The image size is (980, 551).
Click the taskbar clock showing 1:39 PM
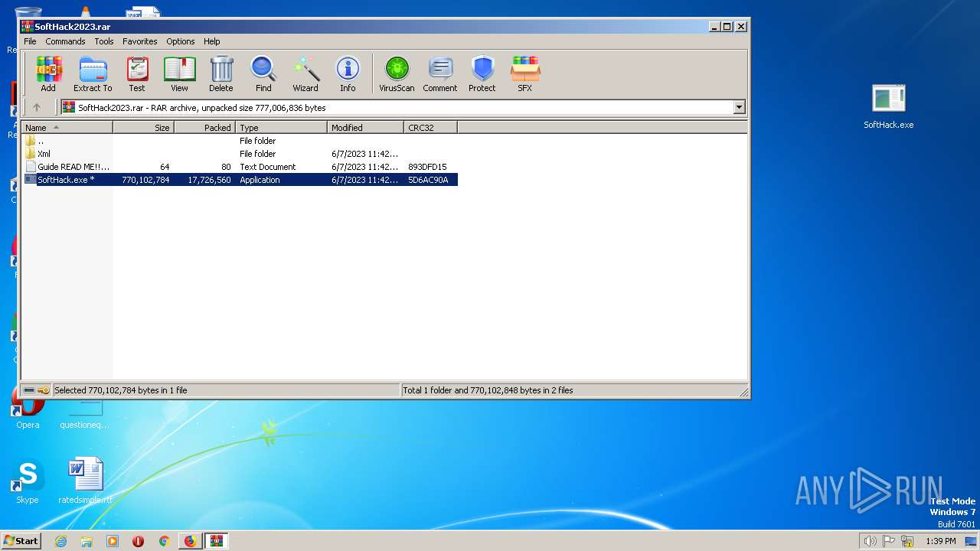[940, 541]
